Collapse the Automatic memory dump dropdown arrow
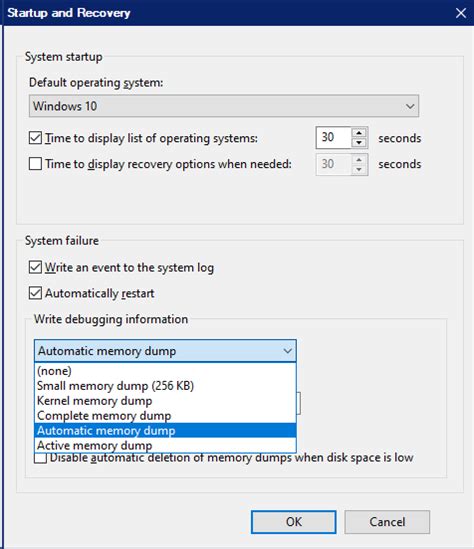 pyautogui.click(x=287, y=351)
